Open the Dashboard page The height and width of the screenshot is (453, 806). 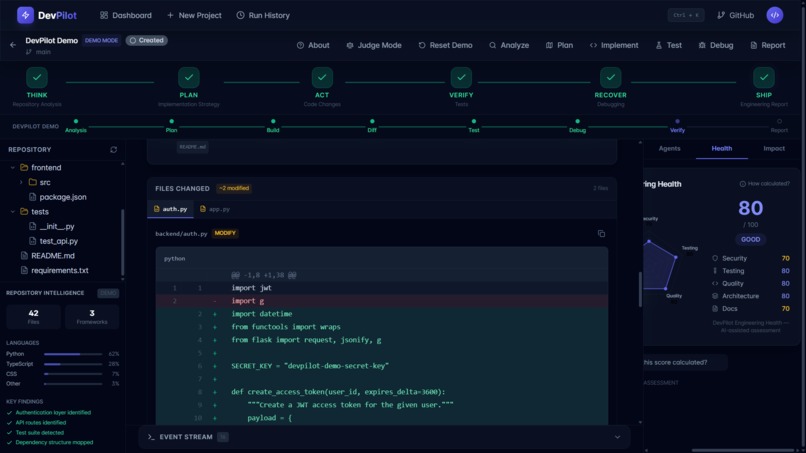pyautogui.click(x=126, y=15)
